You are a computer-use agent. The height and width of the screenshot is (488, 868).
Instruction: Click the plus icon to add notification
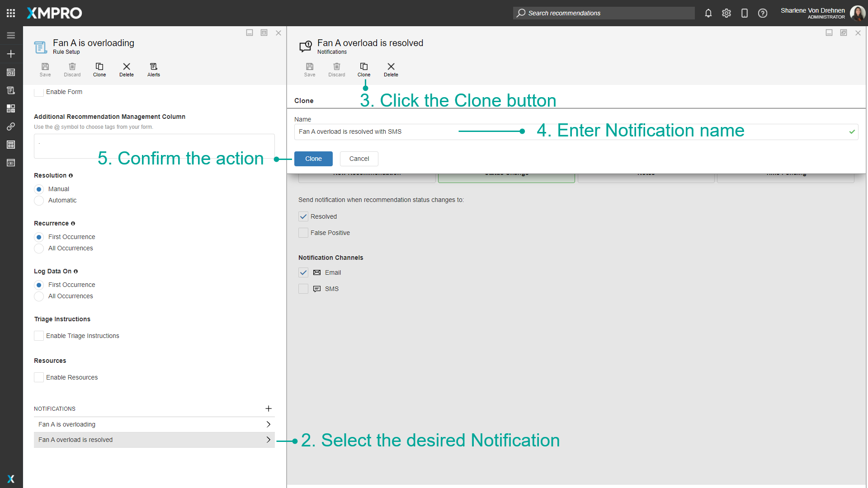pyautogui.click(x=269, y=408)
